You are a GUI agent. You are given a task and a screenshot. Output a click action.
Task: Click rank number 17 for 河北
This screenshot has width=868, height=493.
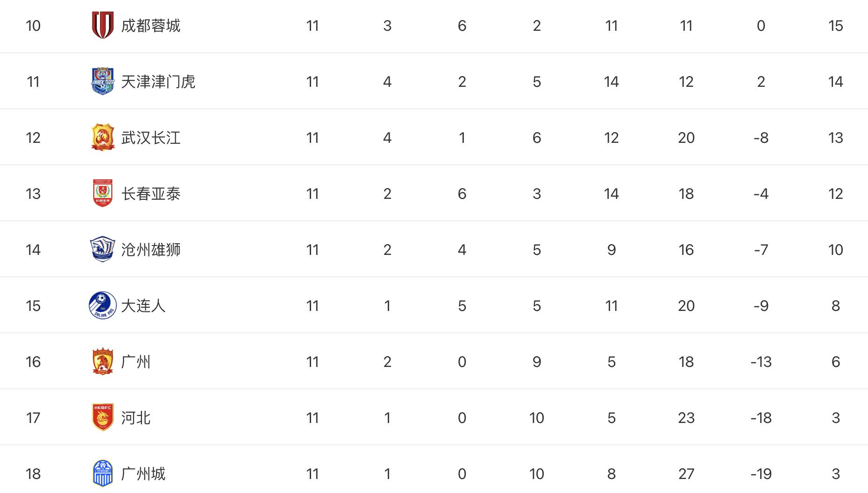coord(33,418)
